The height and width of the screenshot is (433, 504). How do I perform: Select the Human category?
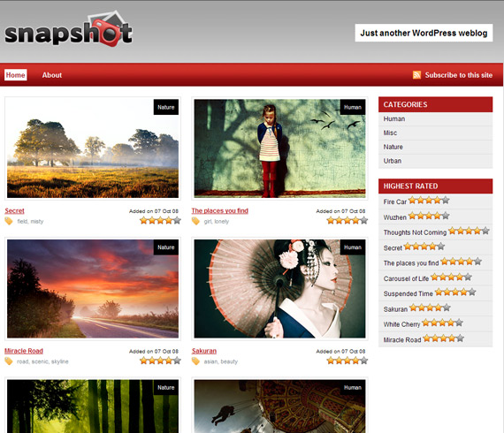(435, 118)
